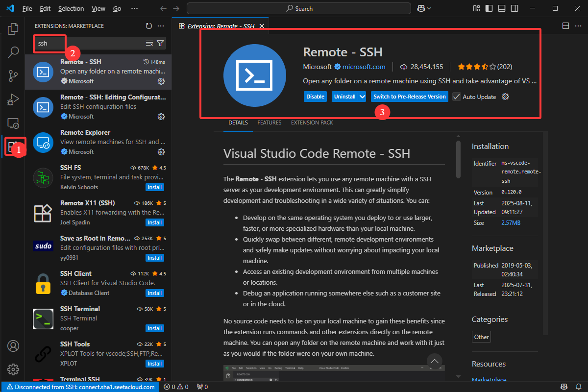Toggle the bottom Panel visibility

coord(501,8)
